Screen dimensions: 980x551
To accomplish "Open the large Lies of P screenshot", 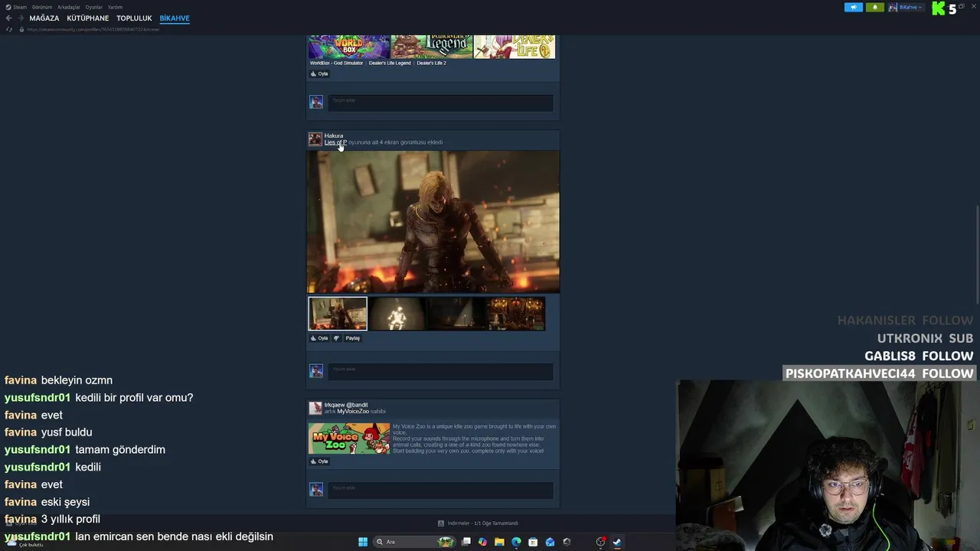I will (433, 222).
